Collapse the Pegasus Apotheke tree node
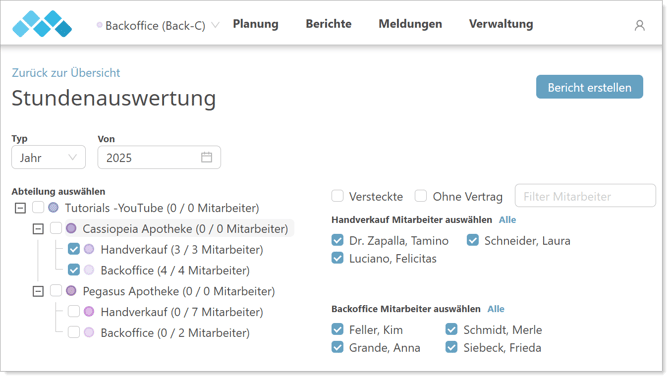This screenshot has width=670, height=379. coord(38,291)
